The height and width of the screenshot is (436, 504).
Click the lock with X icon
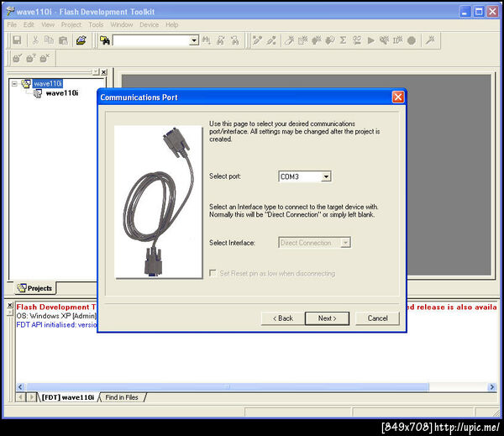tap(45, 58)
